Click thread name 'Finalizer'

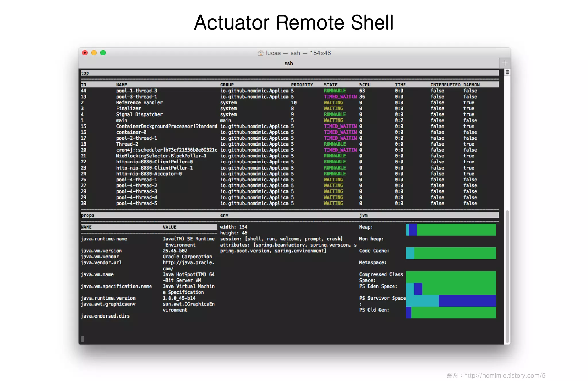click(128, 109)
